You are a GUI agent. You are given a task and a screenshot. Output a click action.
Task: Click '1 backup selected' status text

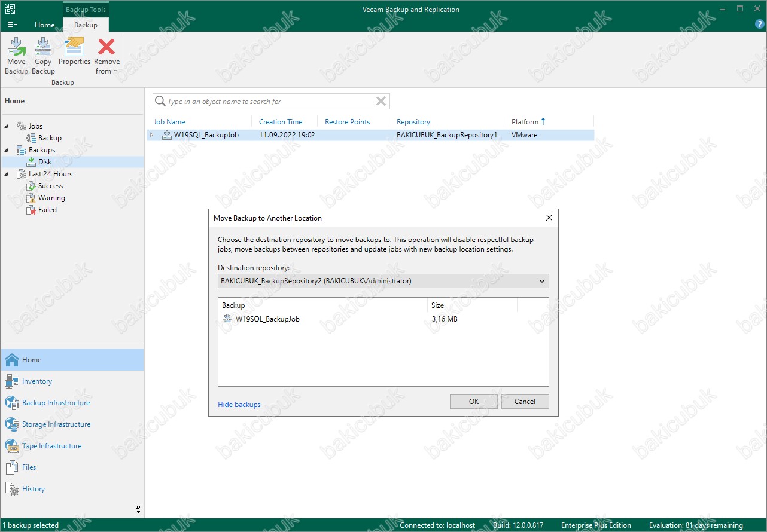(32, 525)
